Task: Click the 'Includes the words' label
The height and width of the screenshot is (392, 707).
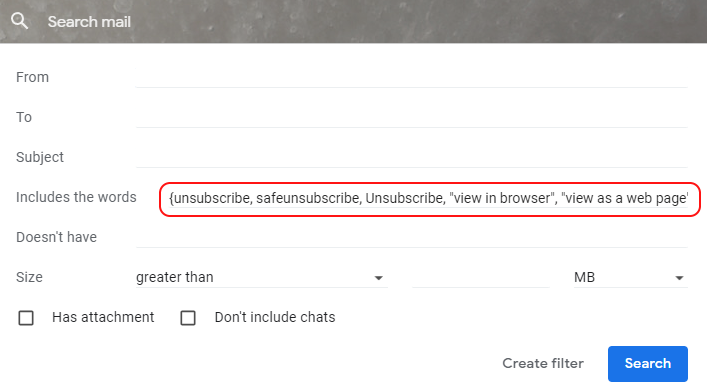Action: (76, 197)
